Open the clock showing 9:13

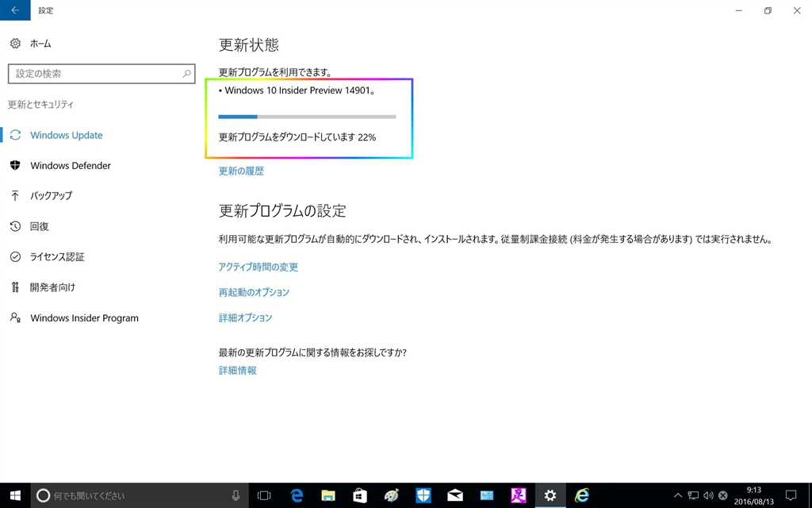tap(753, 495)
